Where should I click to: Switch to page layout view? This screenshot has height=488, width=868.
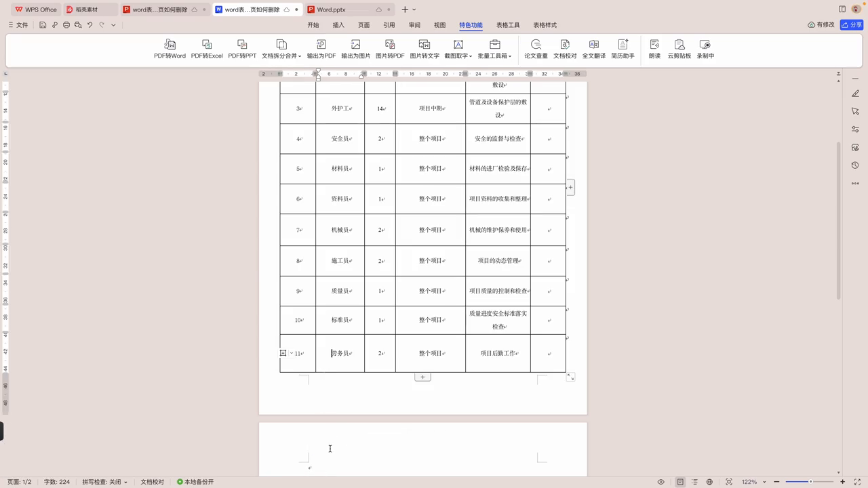680,482
